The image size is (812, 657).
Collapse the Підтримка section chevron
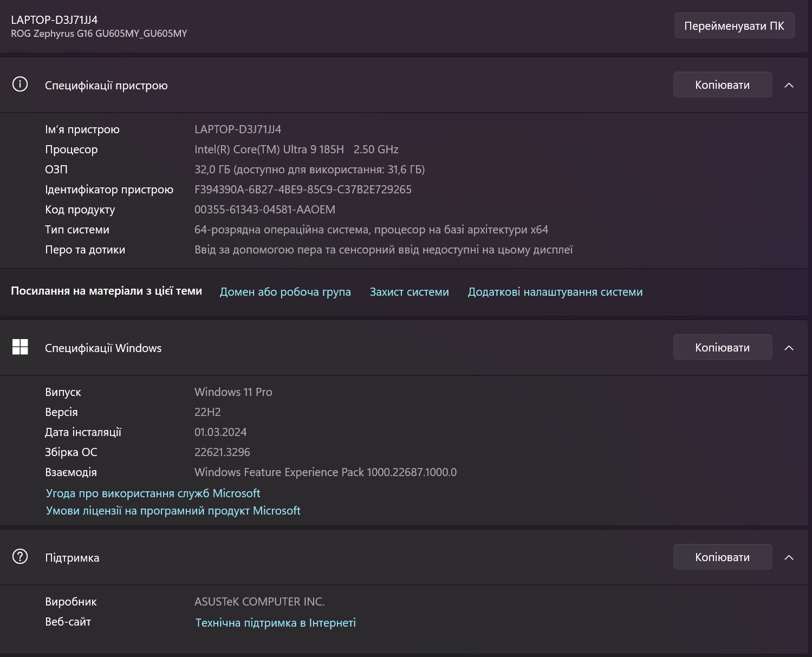(789, 557)
